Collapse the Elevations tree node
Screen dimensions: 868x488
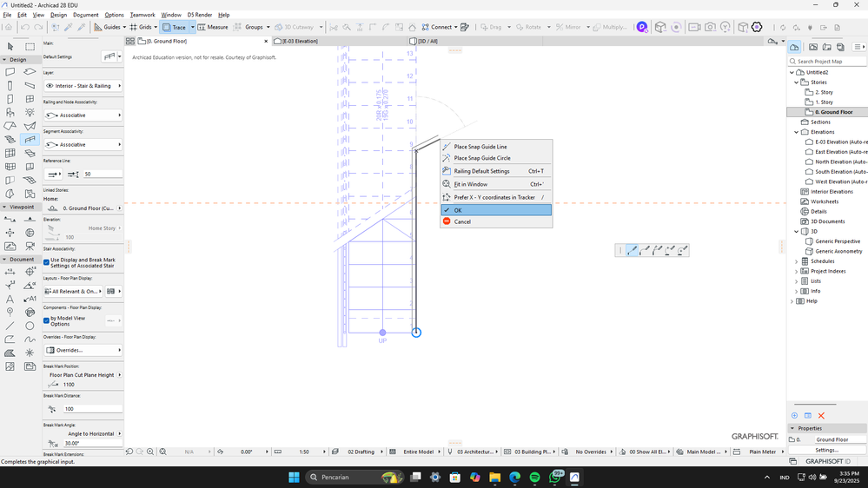click(797, 132)
